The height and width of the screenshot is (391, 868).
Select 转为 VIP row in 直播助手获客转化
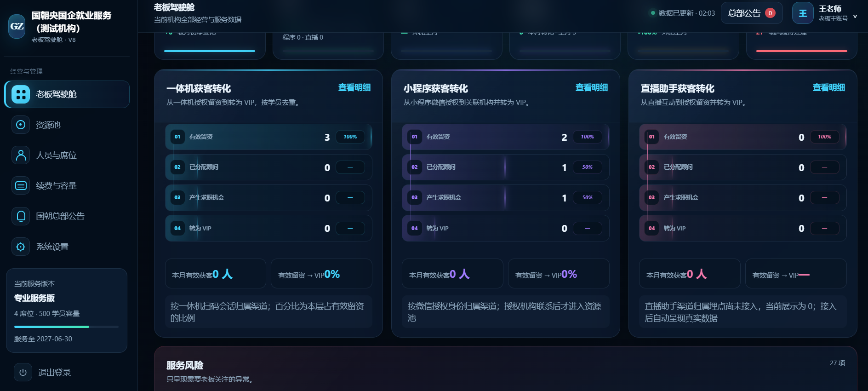tap(743, 228)
